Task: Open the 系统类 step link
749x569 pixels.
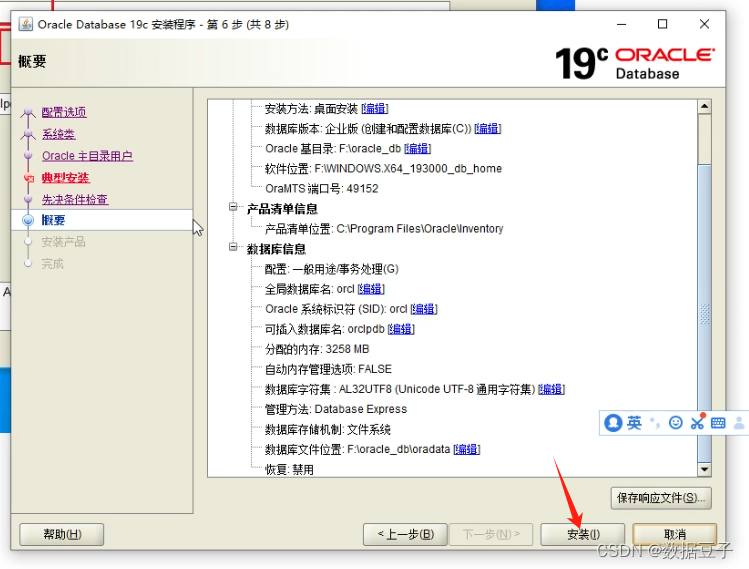Action: [x=58, y=134]
